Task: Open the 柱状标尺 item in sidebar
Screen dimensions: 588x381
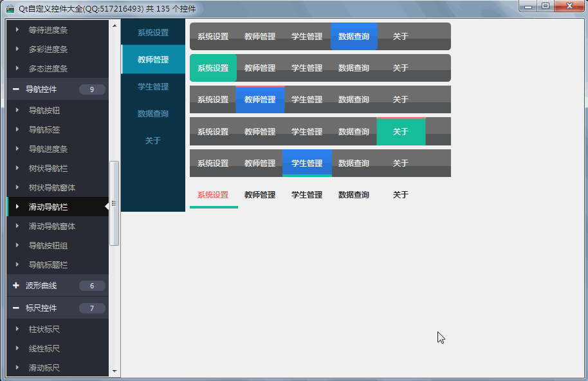Action: [44, 330]
